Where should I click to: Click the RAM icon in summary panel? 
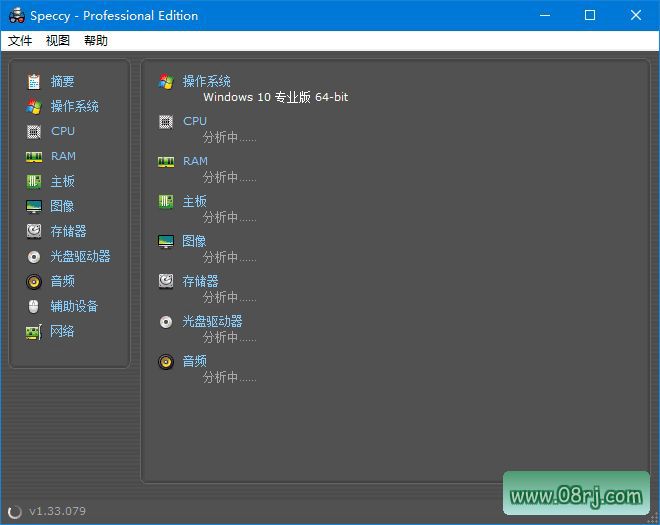coord(166,162)
